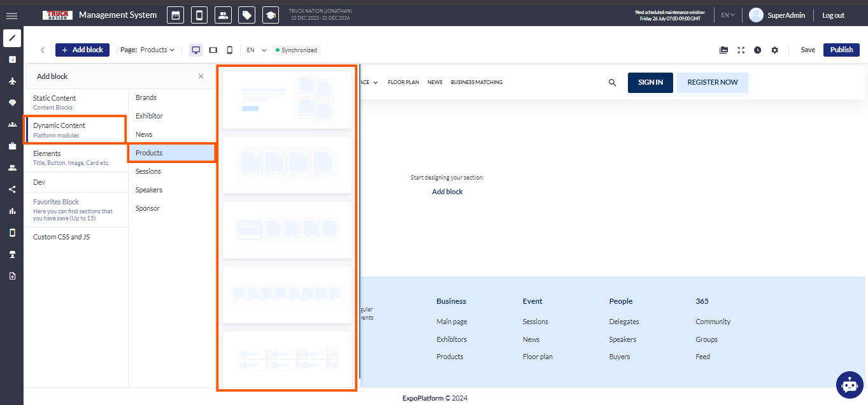Open the media gallery icon in the editor toolbar
The height and width of the screenshot is (405, 868).
(x=724, y=50)
